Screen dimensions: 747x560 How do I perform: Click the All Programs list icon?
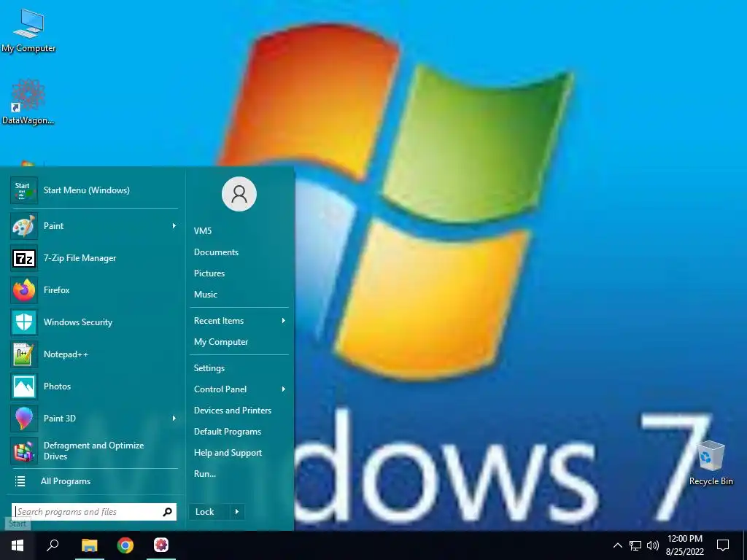tap(20, 481)
